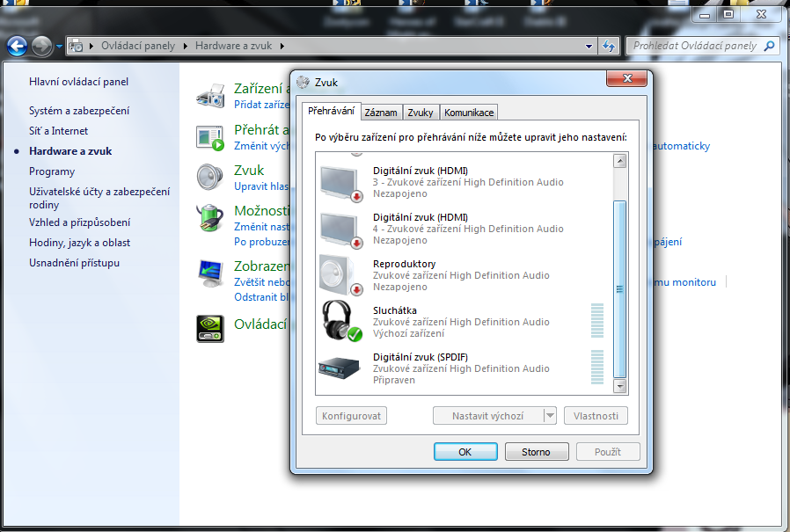
Task: Click the refresh button beside address bar
Action: (x=609, y=47)
